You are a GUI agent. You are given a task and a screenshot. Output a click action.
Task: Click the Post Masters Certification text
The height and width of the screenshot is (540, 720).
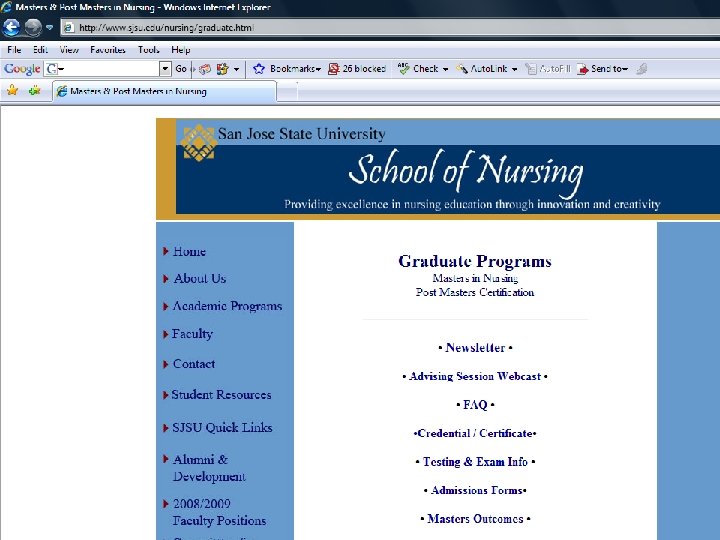(x=475, y=292)
